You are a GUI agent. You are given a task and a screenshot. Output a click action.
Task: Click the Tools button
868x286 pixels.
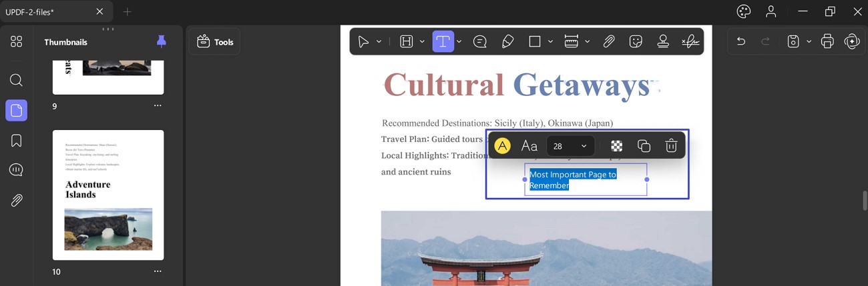[215, 41]
